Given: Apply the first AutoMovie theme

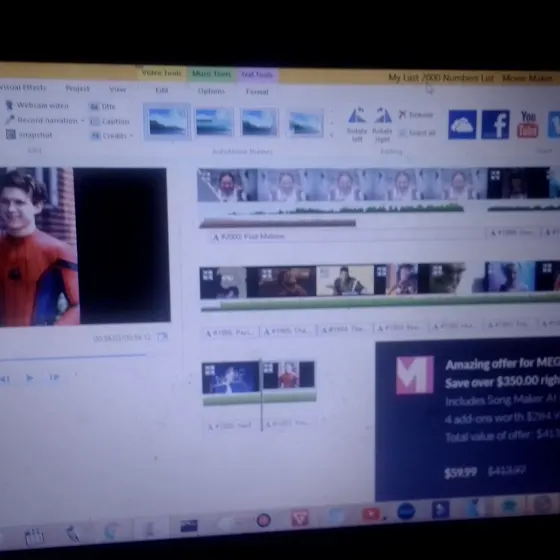Looking at the screenshot, I should (167, 121).
